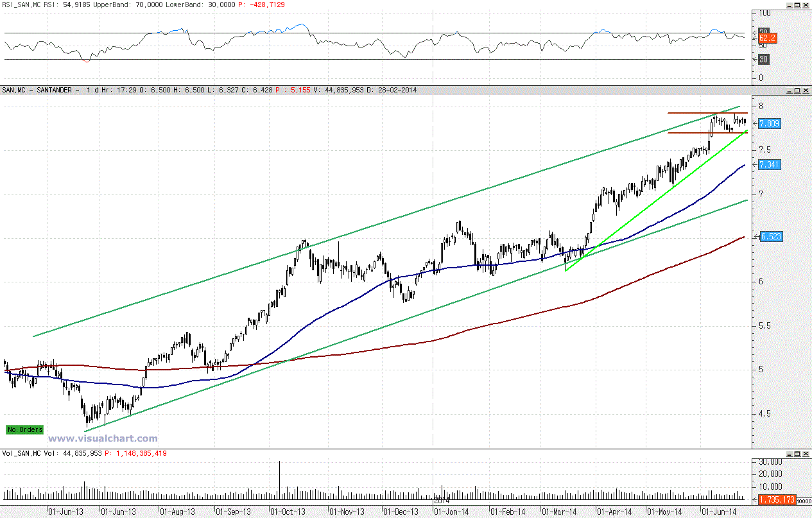Click the 5.5 price axis tick
812x518 pixels.
tap(765, 325)
